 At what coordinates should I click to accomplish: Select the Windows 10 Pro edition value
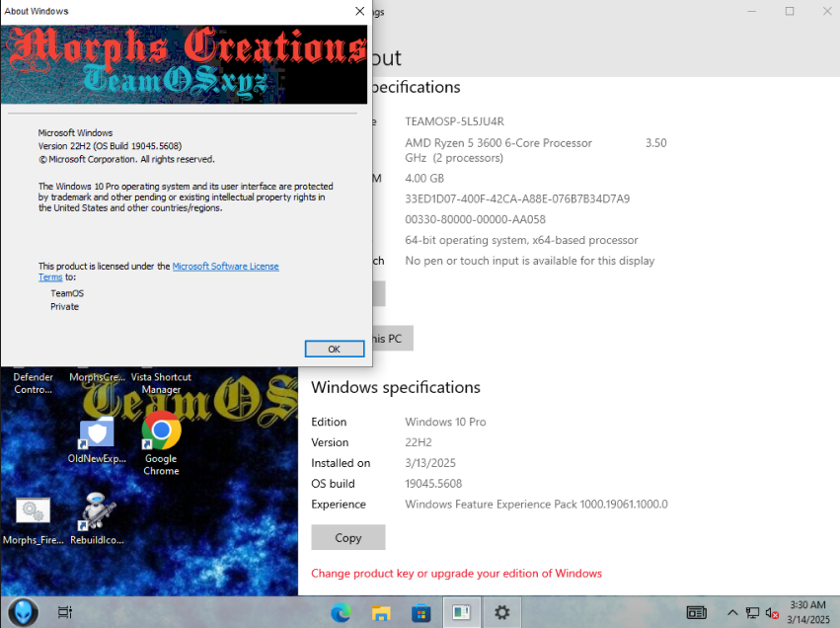point(445,423)
